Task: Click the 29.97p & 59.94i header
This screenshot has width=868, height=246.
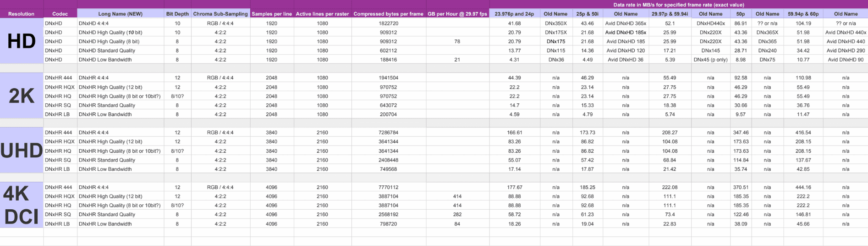Action: [670, 14]
